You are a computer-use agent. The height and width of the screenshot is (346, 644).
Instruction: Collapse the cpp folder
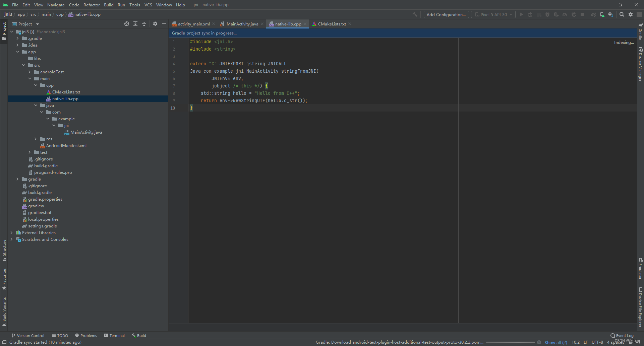[x=36, y=85]
